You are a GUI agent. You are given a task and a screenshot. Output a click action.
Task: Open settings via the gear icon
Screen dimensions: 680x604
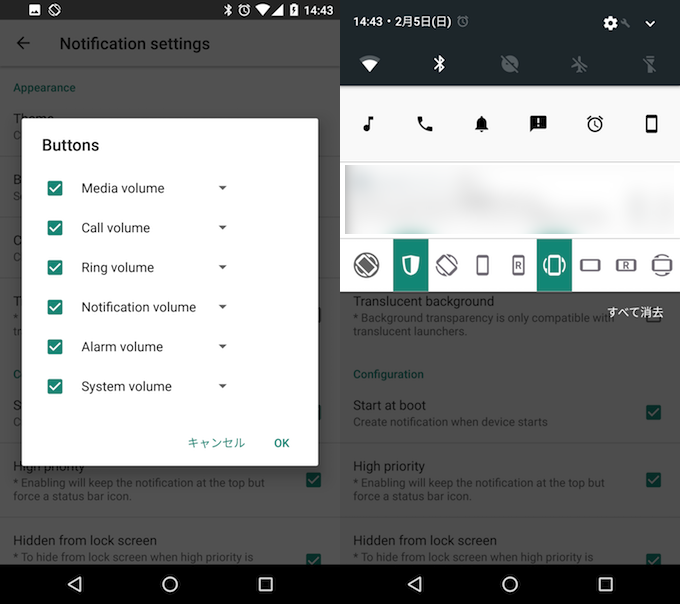pos(611,23)
